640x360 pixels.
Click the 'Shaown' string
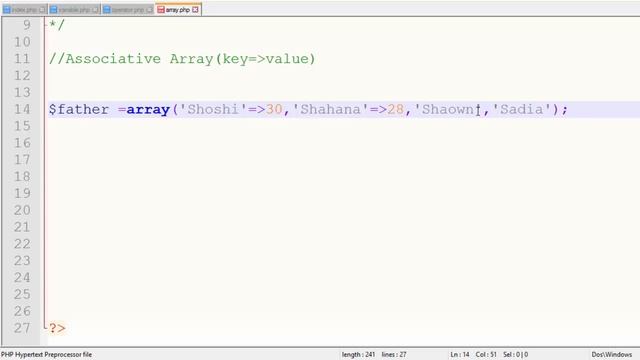coord(448,109)
